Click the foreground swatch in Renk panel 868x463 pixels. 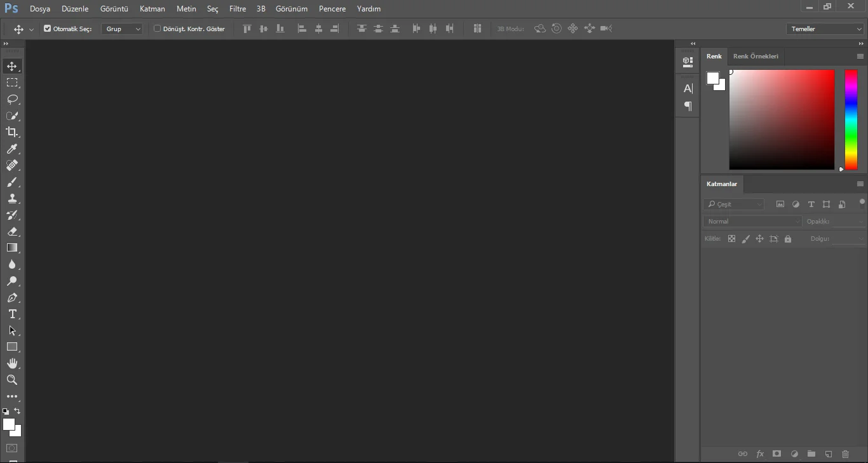712,77
